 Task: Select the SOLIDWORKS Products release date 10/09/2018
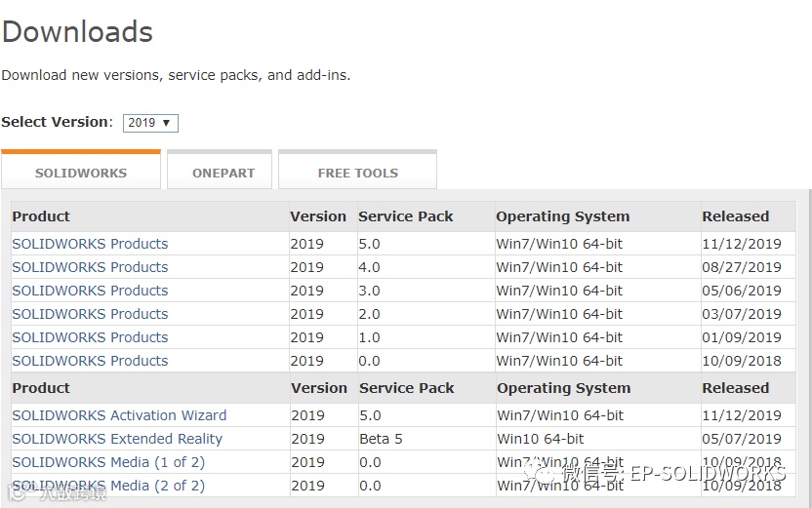click(742, 361)
